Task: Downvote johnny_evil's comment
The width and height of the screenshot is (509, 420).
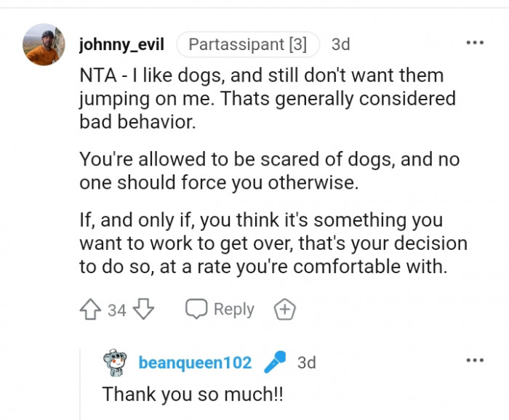Action: pos(144,310)
